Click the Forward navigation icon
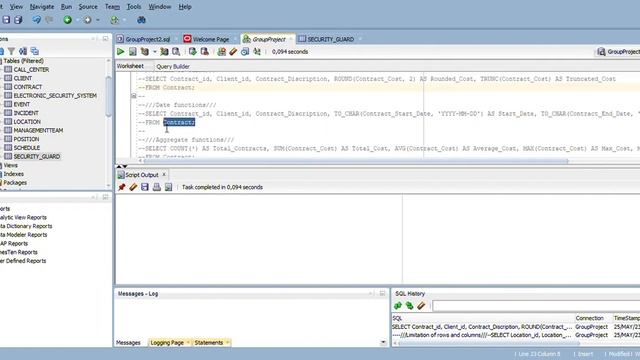Viewport: 640px width, 360px height. click(87, 20)
